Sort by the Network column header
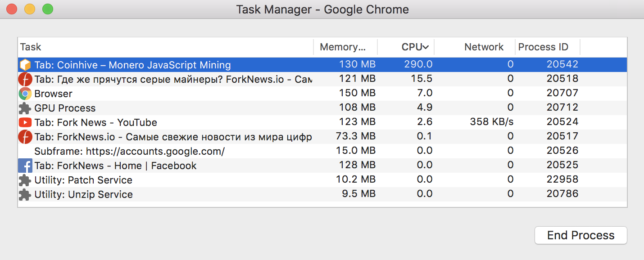The height and width of the screenshot is (260, 644). pos(484,47)
